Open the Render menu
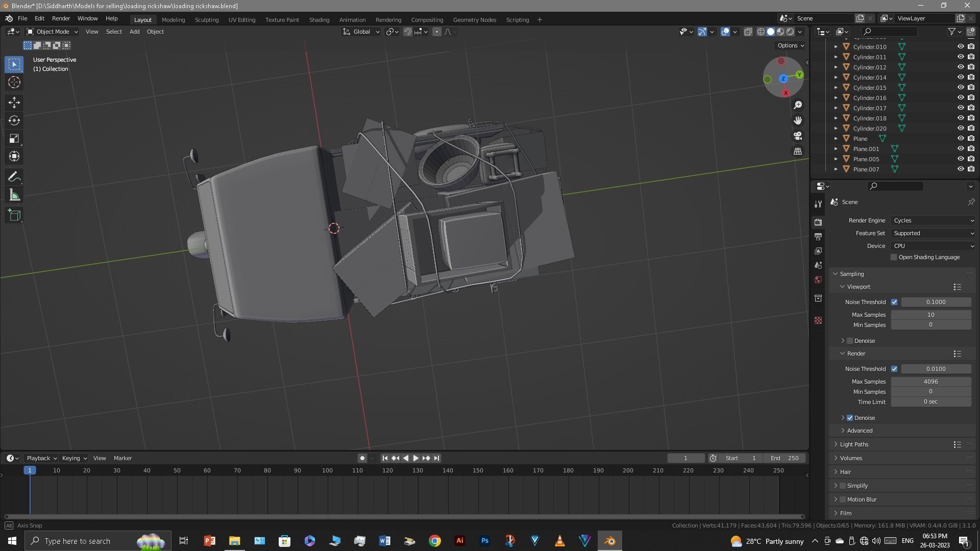Screen dimensions: 980x551 tap(61, 18)
